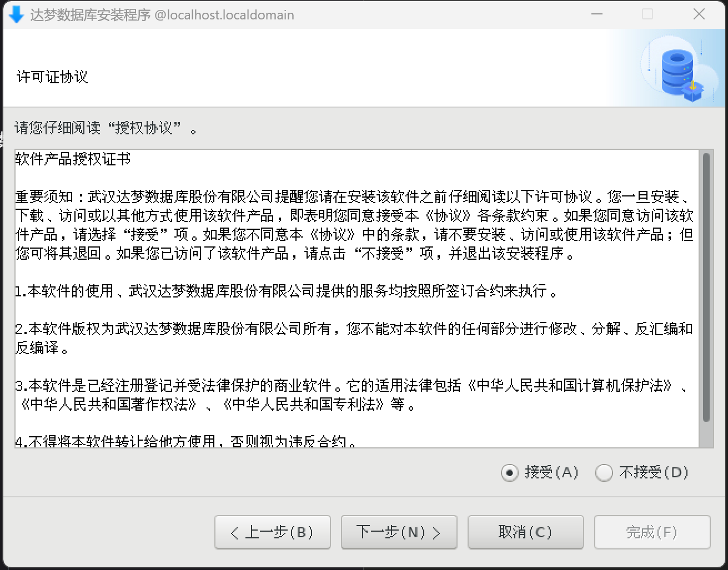
Task: Click clause 2 about 反汇编和反编译
Action: click(354, 338)
